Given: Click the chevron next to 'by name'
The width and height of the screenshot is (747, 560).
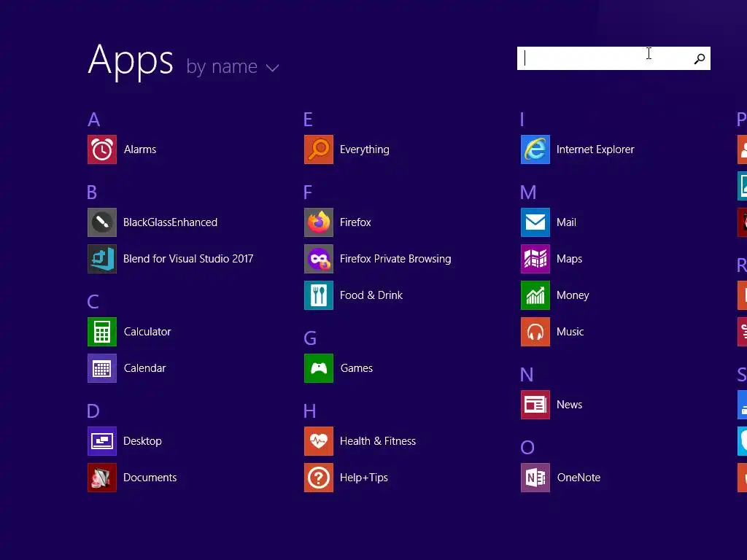Looking at the screenshot, I should pyautogui.click(x=273, y=69).
